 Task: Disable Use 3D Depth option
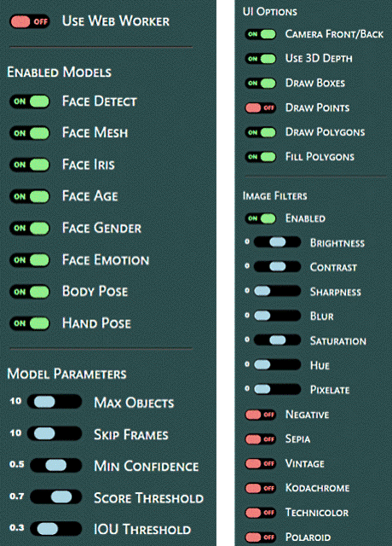(x=261, y=59)
